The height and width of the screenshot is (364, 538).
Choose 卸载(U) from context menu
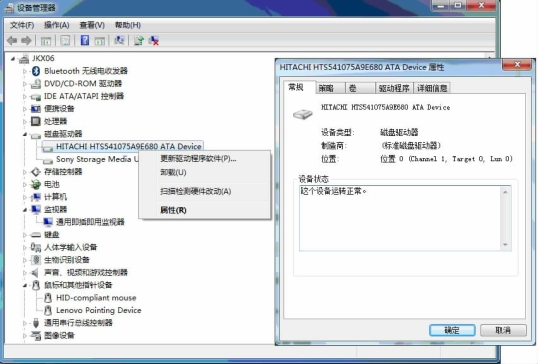pyautogui.click(x=204, y=172)
